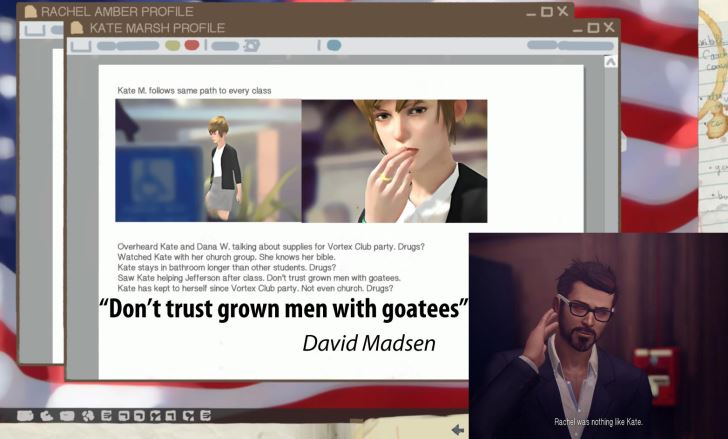
Task: Click the scroll-up arrow in Kate Marsh window
Action: click(611, 61)
